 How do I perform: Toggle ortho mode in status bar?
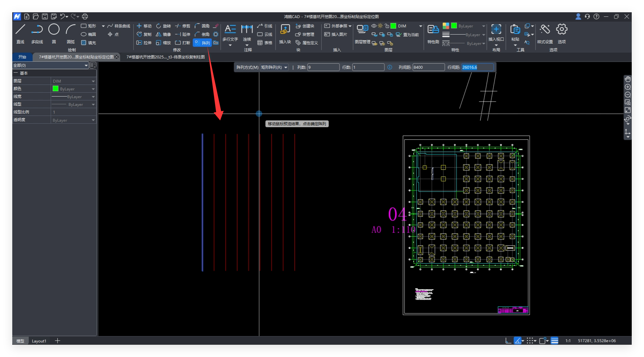[x=508, y=341]
